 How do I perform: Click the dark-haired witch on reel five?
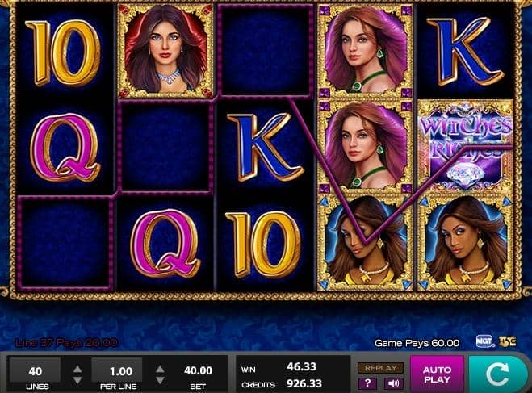(466, 244)
